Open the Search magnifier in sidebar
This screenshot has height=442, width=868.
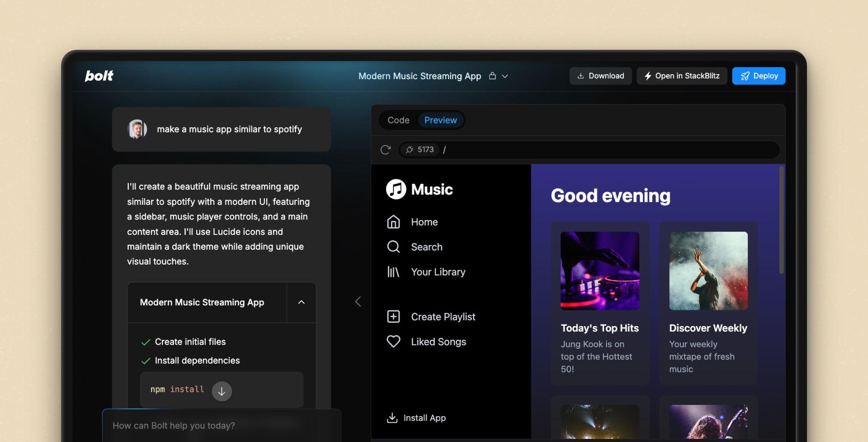(x=393, y=247)
